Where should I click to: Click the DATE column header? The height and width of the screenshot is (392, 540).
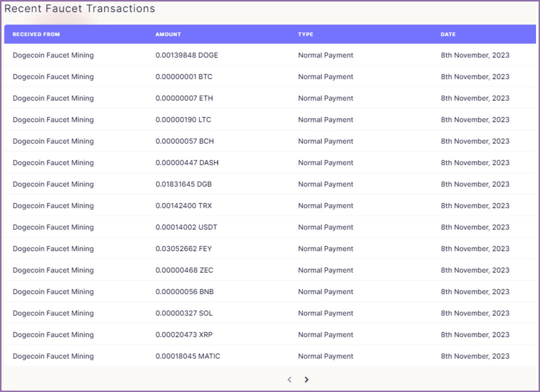[x=448, y=34]
